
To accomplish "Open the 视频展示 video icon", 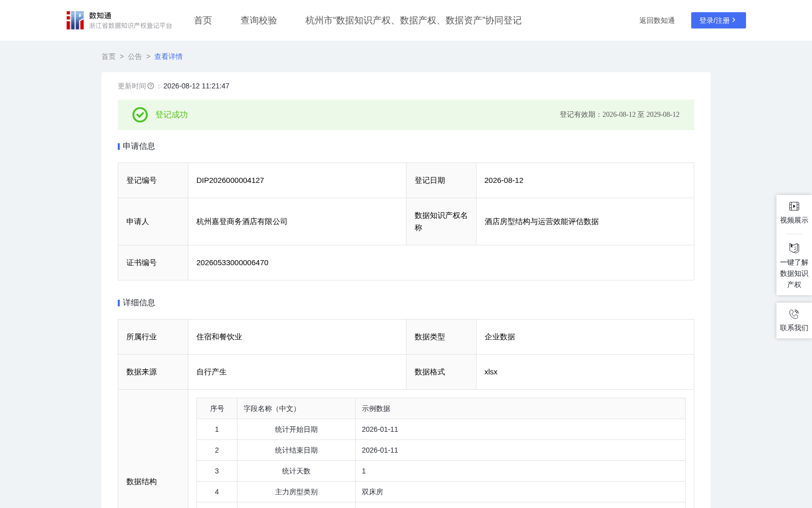I will click(x=794, y=206).
